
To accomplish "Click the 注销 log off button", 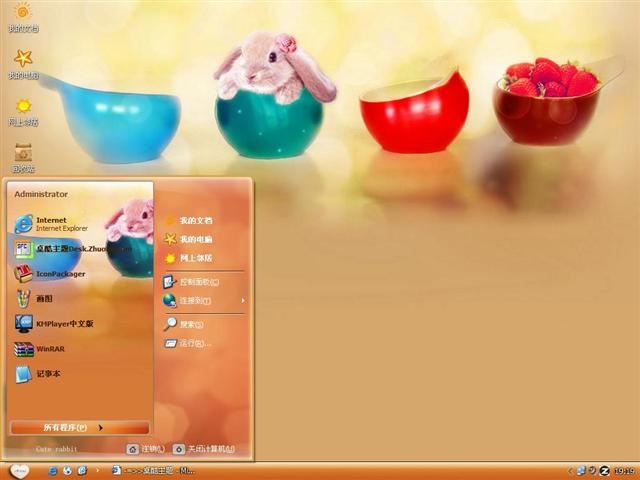I will [146, 449].
